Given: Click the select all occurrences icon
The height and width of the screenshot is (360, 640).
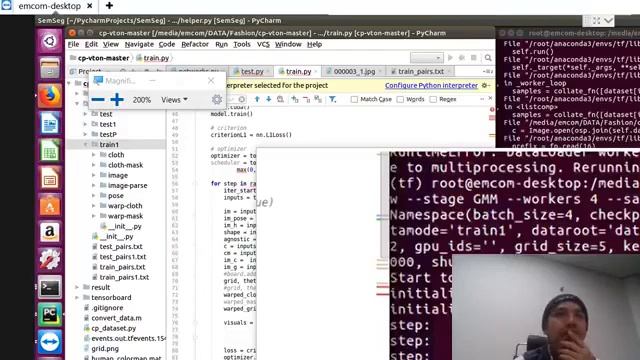Looking at the screenshot, I should (318, 99).
